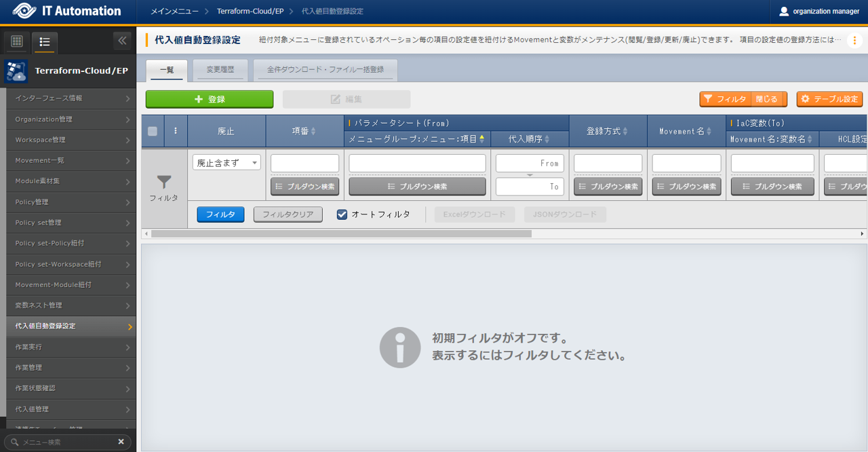Viewport: 868px width, 452px height.
Task: Collapse the sidebar with double chevron icon
Action: click(122, 41)
